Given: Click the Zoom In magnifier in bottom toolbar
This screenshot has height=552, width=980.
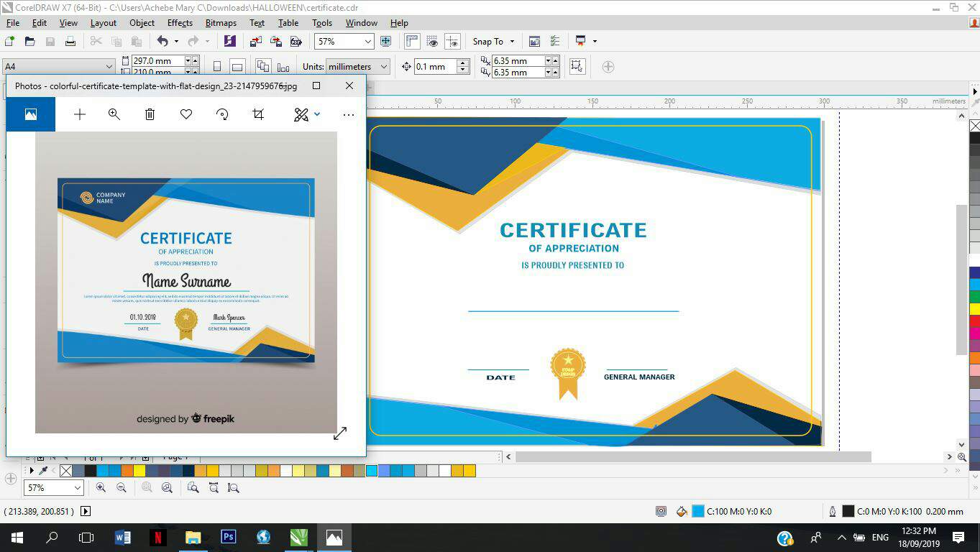Looking at the screenshot, I should pyautogui.click(x=101, y=487).
